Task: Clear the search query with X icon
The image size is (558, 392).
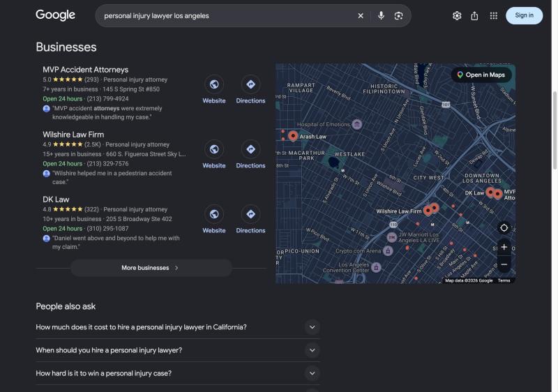Action: [x=361, y=15]
